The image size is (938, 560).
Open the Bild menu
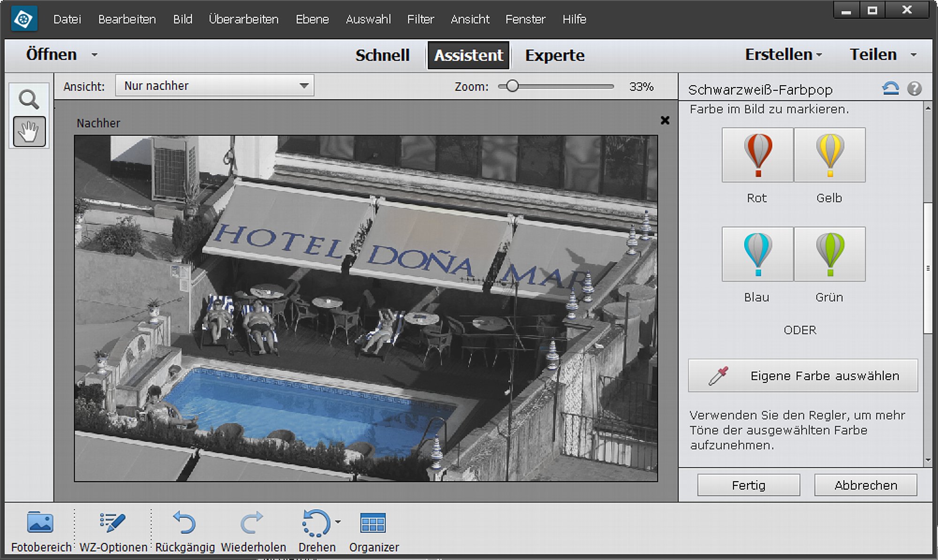(x=183, y=19)
